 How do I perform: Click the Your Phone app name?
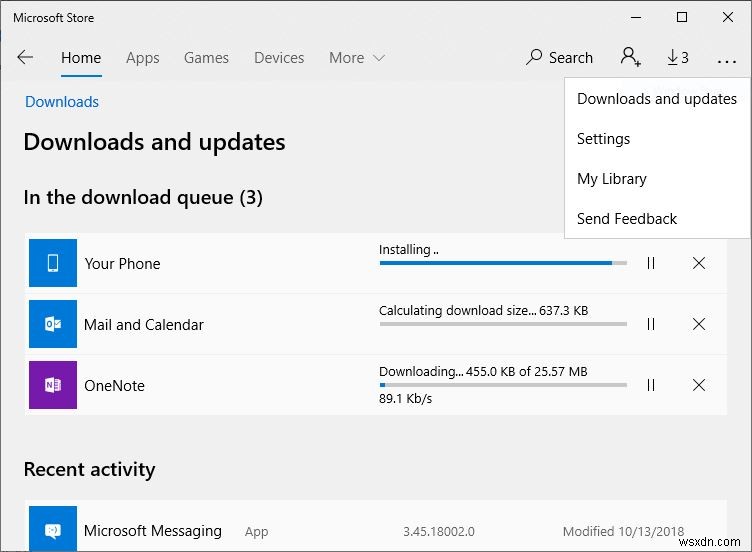tap(122, 264)
